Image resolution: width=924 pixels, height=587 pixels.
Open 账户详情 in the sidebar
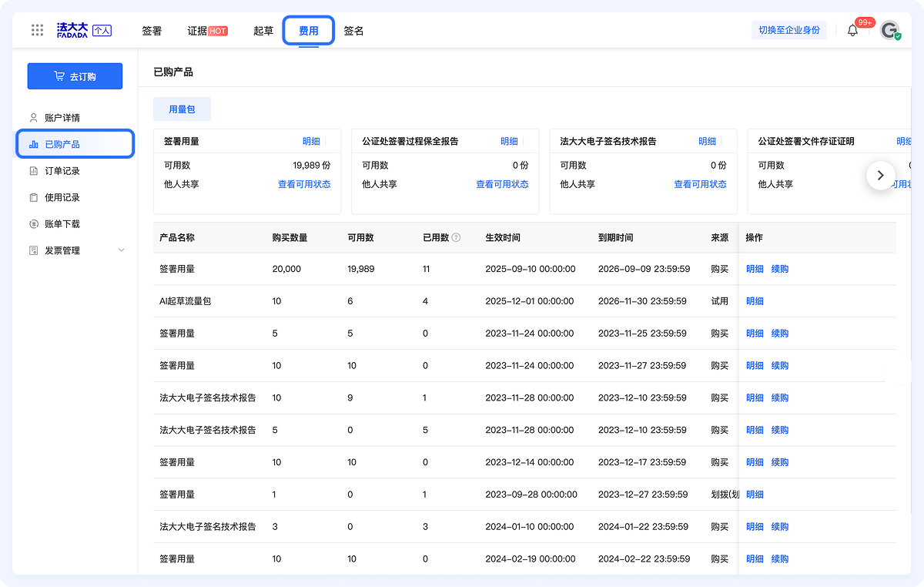point(62,118)
